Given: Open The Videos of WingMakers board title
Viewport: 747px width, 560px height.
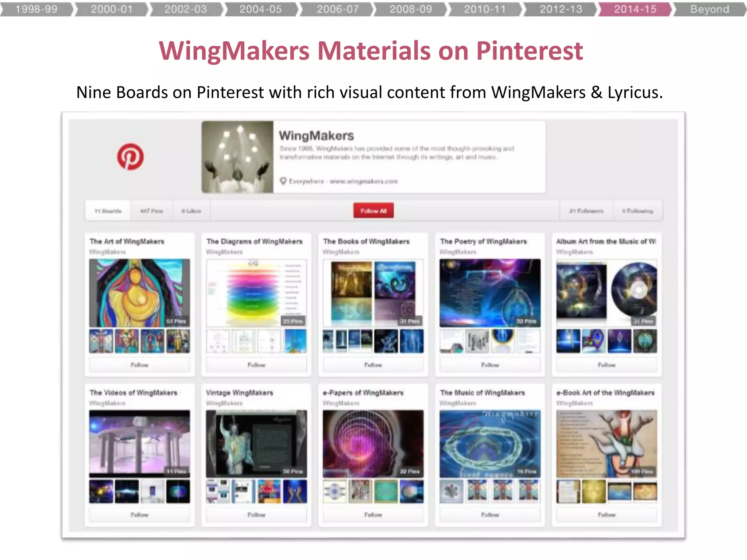Looking at the screenshot, I should coord(133,393).
